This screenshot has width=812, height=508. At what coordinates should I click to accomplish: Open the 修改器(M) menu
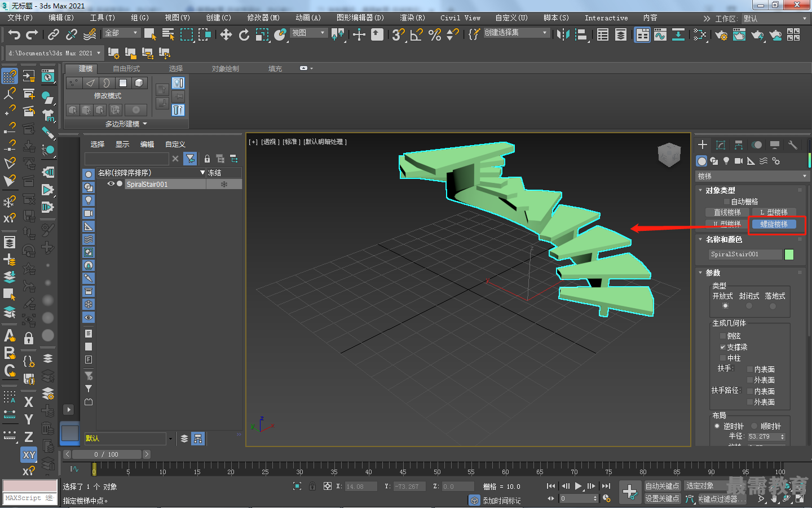coord(263,18)
